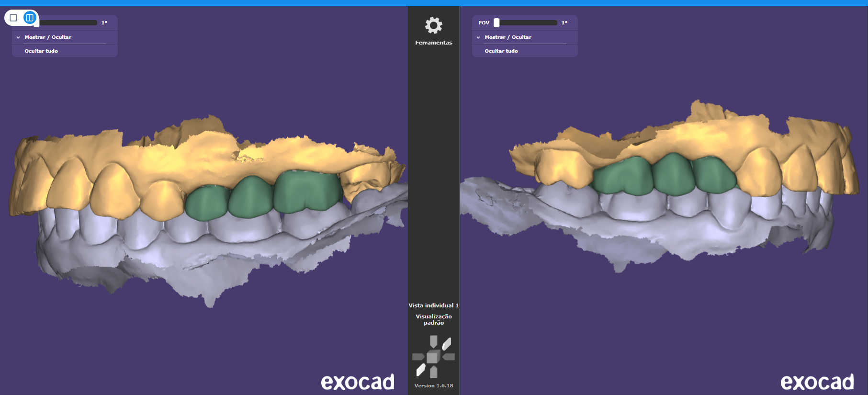Click the right pane FOV slider track
Image resolution: width=868 pixels, height=395 pixels.
[x=527, y=23]
